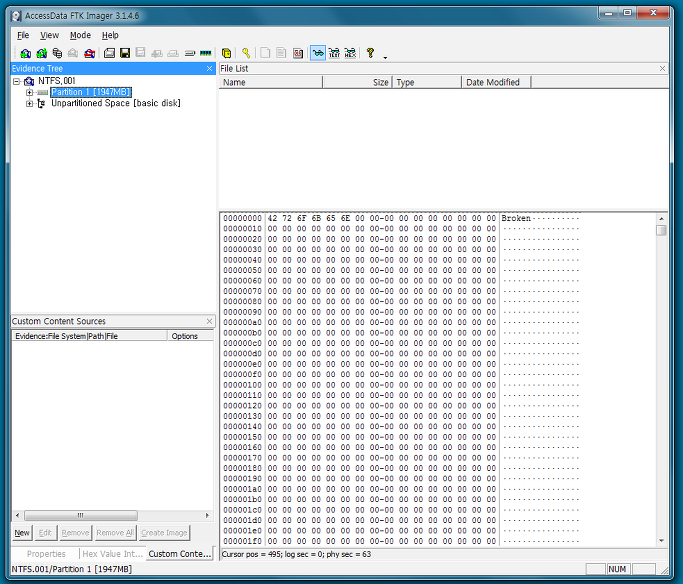This screenshot has width=683, height=584.
Task: Select Unpartitioned Space [basic disk]
Action: tap(115, 103)
